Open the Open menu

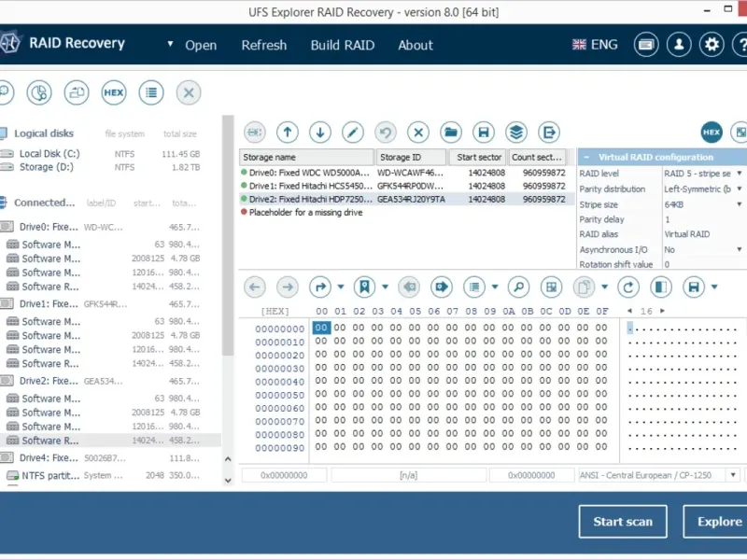[x=201, y=45]
